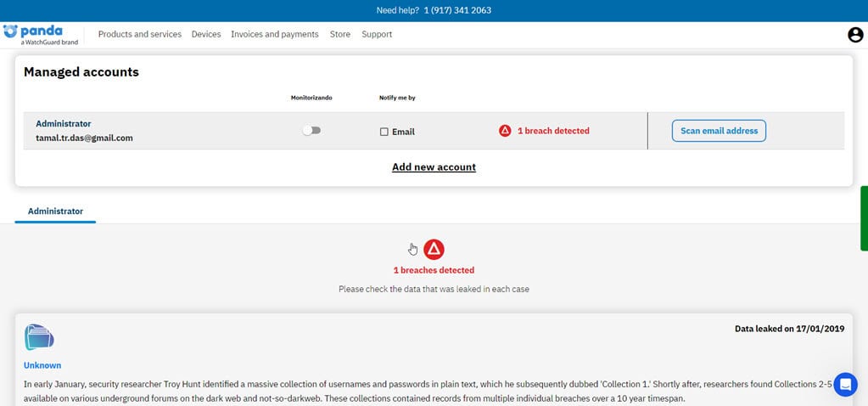Click the red warning icon beside '1 breach detected'
868x406 pixels.
(505, 131)
